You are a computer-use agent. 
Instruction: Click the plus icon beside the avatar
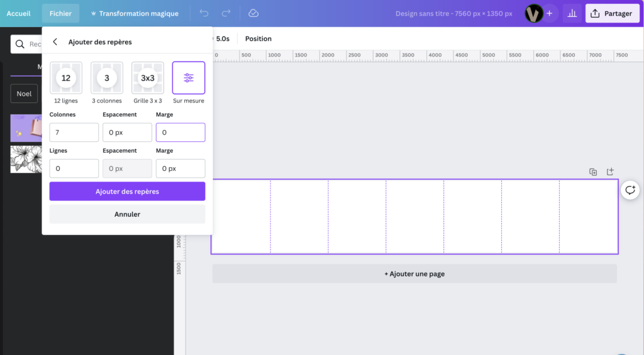[549, 13]
